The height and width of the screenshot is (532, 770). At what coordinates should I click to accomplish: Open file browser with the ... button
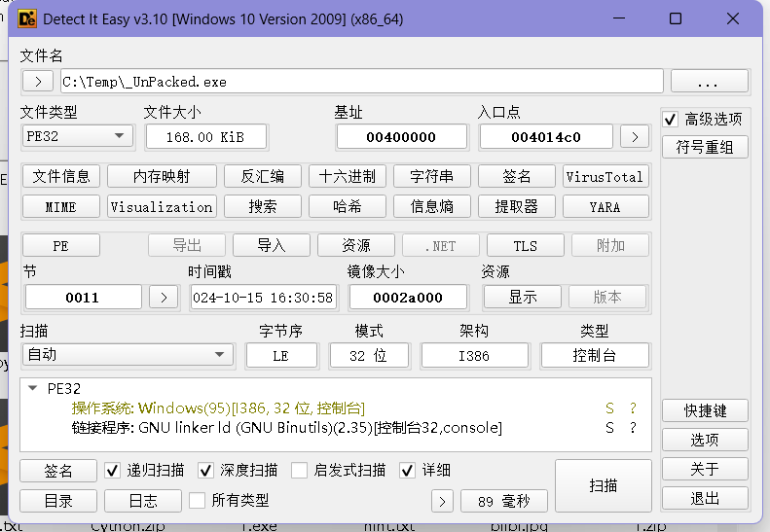(x=709, y=81)
